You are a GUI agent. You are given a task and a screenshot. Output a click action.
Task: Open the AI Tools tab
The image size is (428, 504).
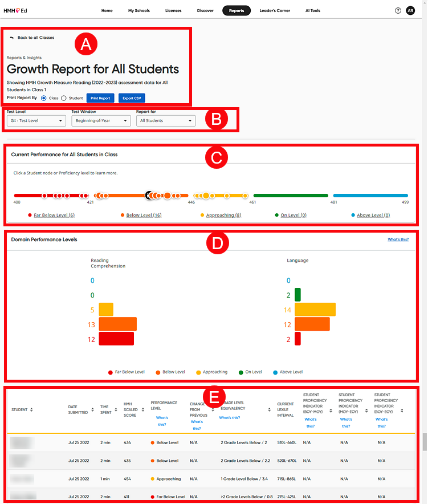pyautogui.click(x=313, y=11)
